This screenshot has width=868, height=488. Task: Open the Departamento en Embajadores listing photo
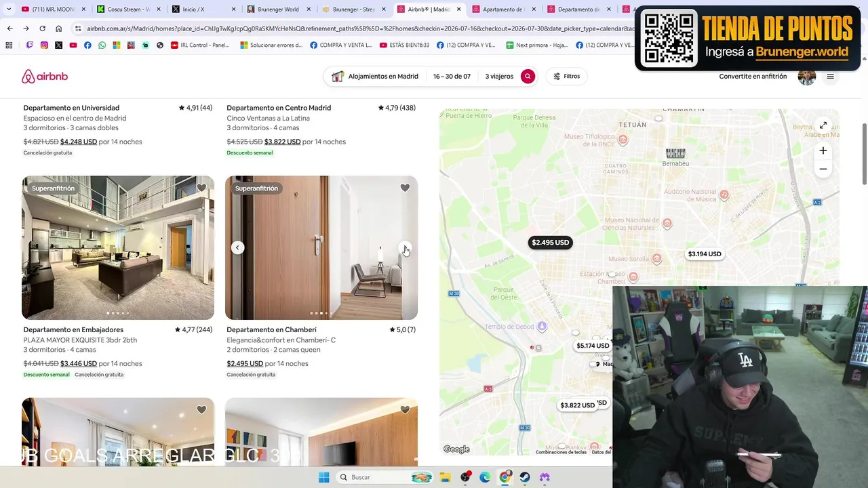click(x=118, y=248)
